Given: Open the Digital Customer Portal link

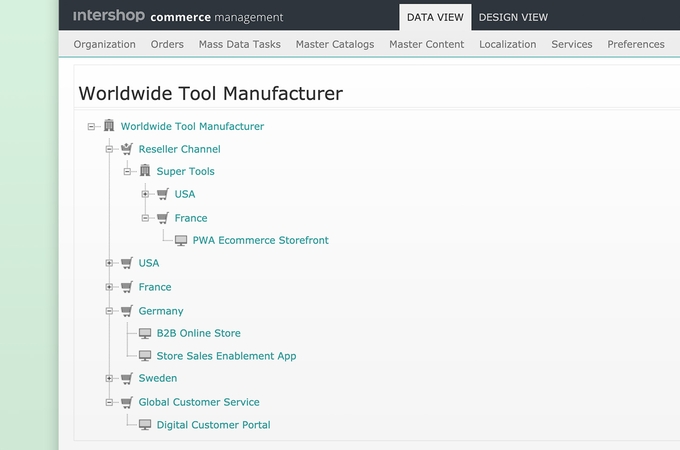Looking at the screenshot, I should [213, 425].
